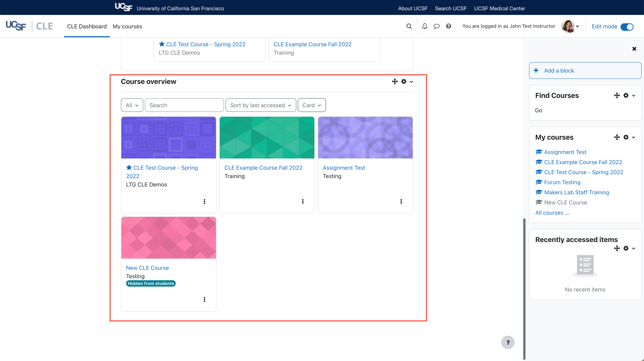Click move icon for Course overview block
644x361 pixels.
coord(395,81)
